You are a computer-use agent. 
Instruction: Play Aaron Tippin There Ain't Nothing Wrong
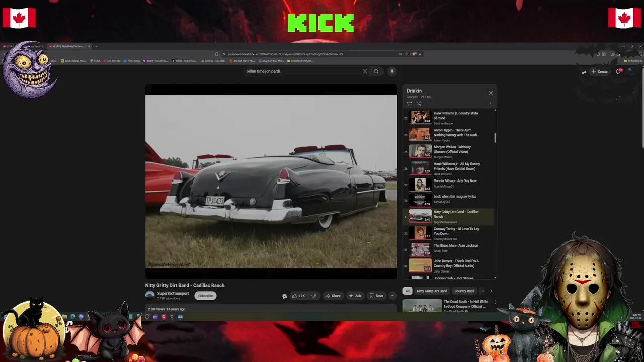(449, 135)
